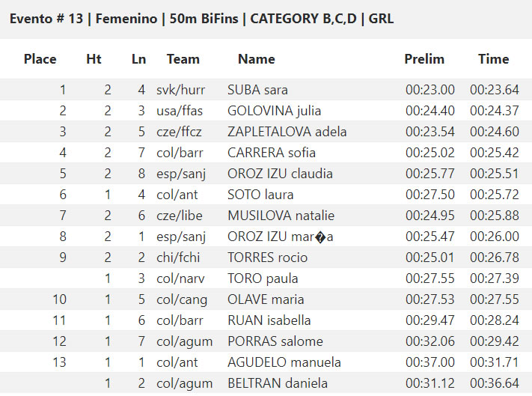Click the Ln column header
The width and height of the screenshot is (532, 396).
[138, 59]
